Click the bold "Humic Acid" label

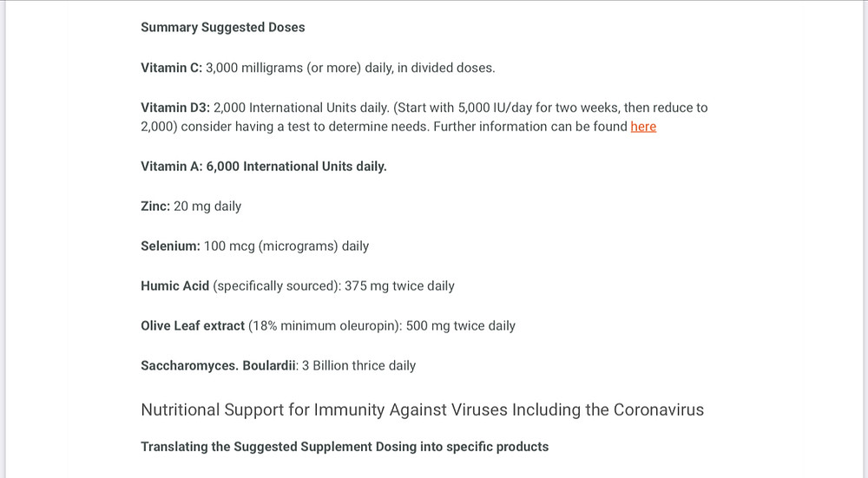pyautogui.click(x=175, y=286)
